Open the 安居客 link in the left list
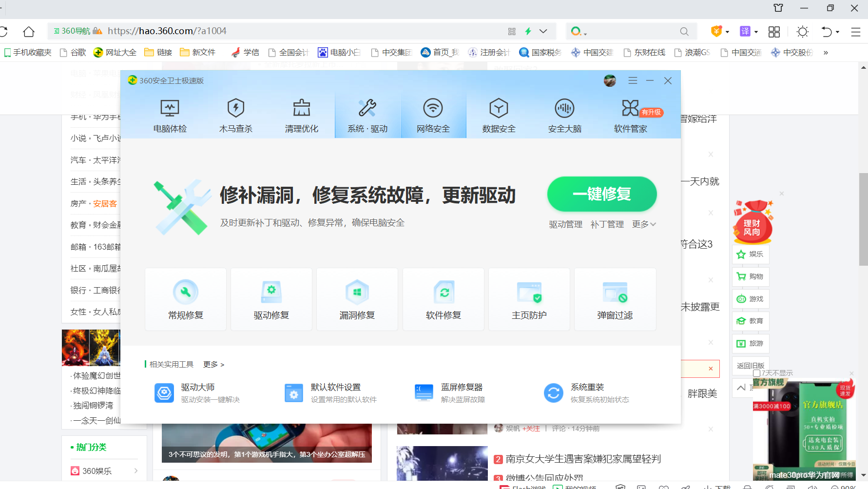Viewport: 868px width, 489px height. click(105, 204)
